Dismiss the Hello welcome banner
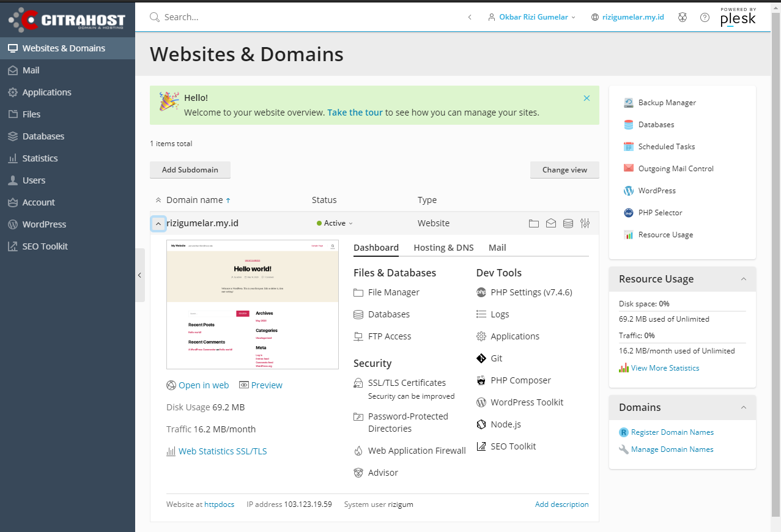The height and width of the screenshot is (532, 781). pos(587,98)
